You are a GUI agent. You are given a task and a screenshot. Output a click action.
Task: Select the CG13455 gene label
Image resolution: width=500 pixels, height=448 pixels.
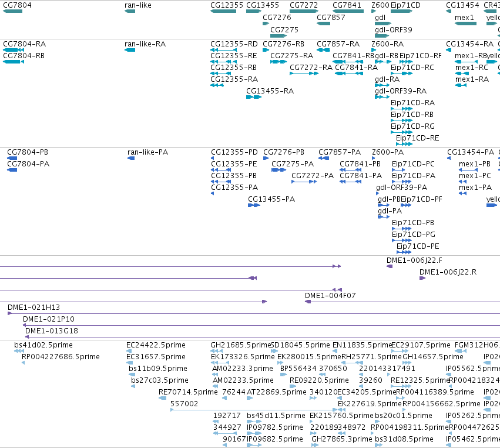pos(263,5)
